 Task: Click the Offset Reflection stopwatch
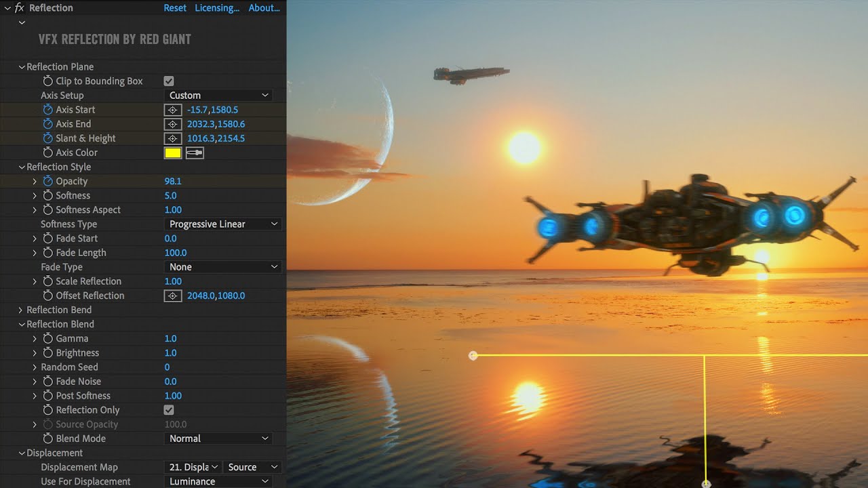point(47,296)
